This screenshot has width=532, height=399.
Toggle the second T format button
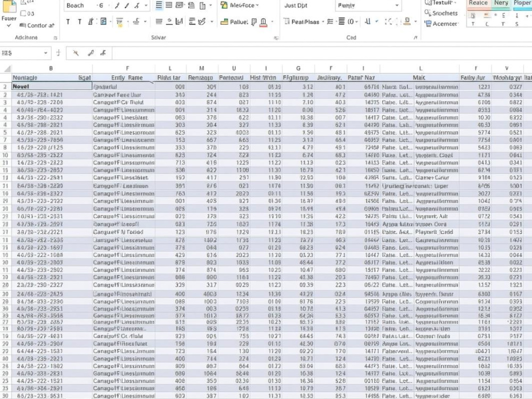coord(79,22)
